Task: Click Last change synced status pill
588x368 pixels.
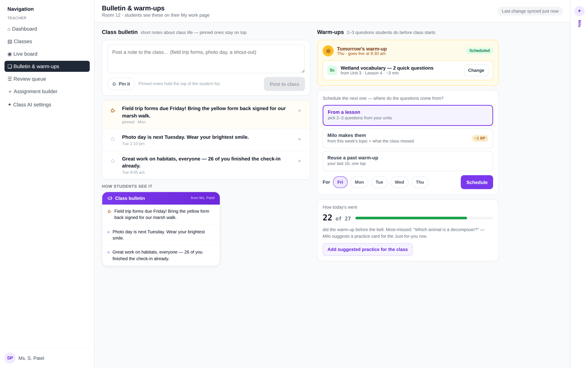Action: tap(530, 11)
